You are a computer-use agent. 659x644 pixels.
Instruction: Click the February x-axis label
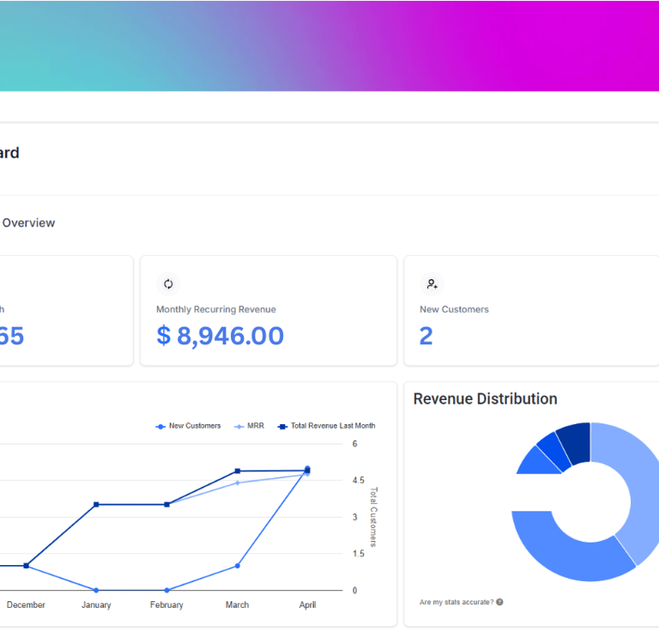[x=166, y=605]
